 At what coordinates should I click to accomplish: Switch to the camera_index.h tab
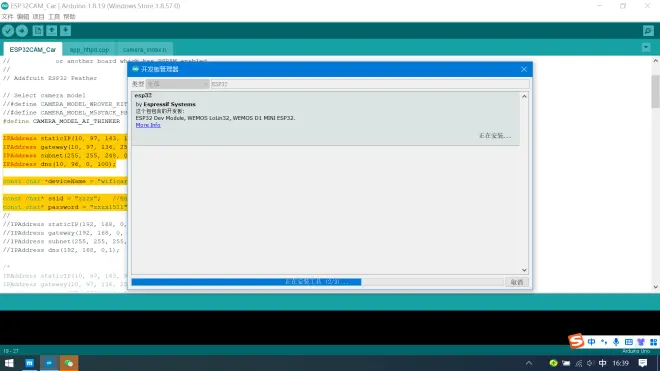pyautogui.click(x=144, y=49)
